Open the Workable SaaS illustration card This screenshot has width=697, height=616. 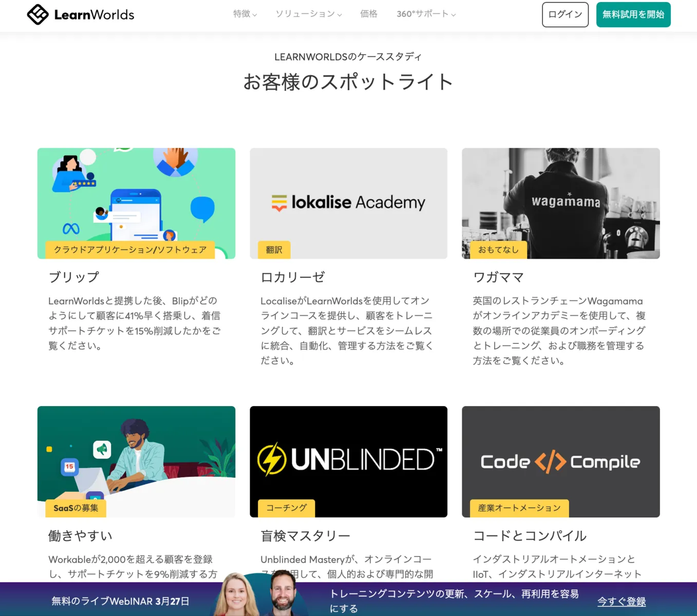(136, 461)
